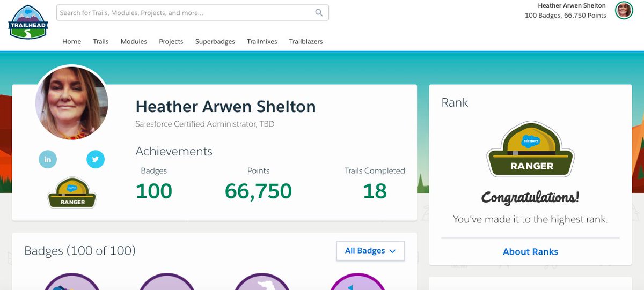The width and height of the screenshot is (644, 290).
Task: Open the Superbadges menu item
Action: point(215,41)
